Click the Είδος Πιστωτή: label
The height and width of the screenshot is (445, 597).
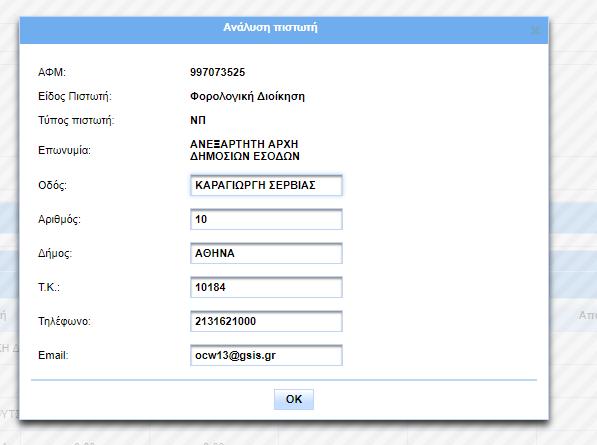[x=75, y=96]
